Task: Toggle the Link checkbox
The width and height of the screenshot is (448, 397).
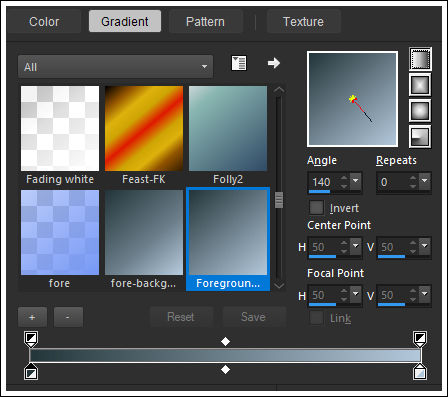Action: pyautogui.click(x=316, y=317)
